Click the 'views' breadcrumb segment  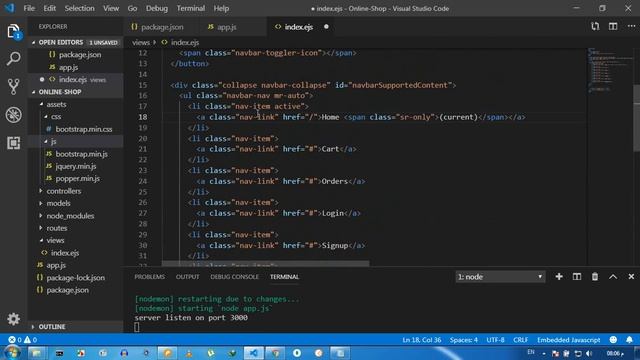point(141,42)
